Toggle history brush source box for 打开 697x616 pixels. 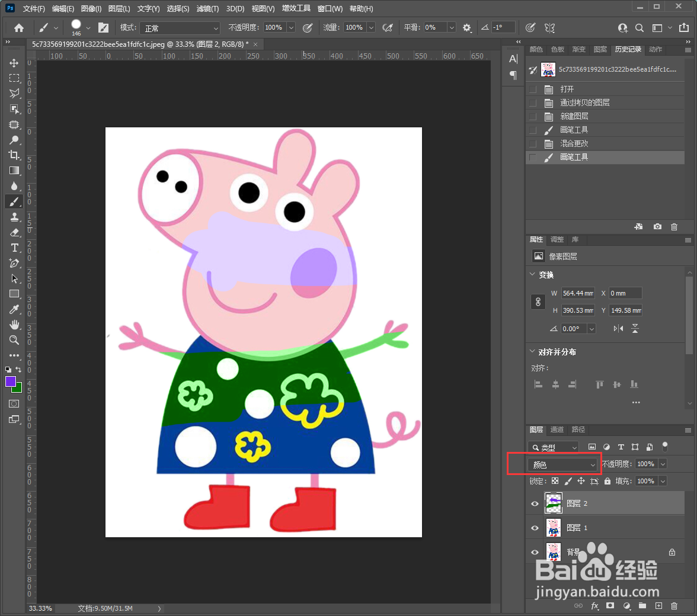click(x=532, y=89)
